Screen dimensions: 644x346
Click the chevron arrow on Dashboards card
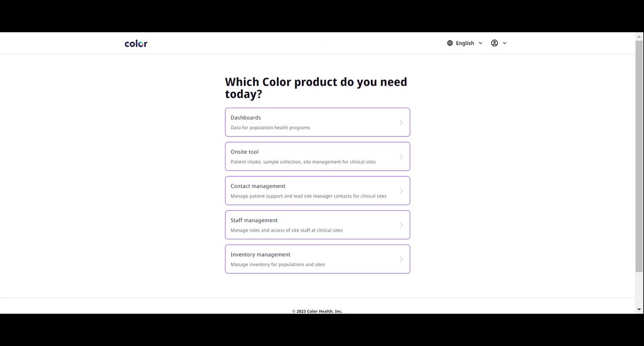[x=401, y=123]
